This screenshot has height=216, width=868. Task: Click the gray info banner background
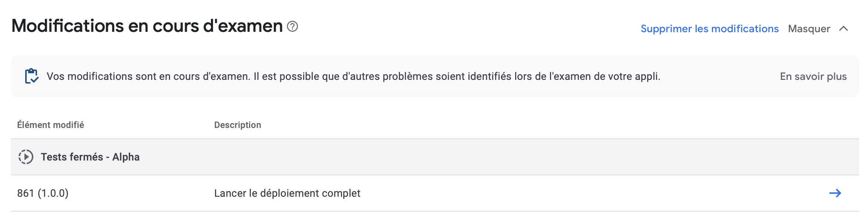coord(435,76)
